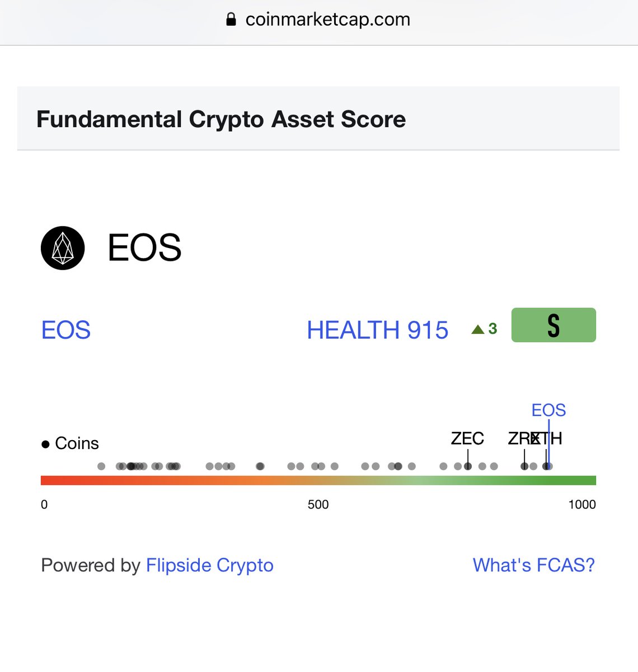Open the HEALTH 915 score link
The image size is (638, 672).
(377, 330)
